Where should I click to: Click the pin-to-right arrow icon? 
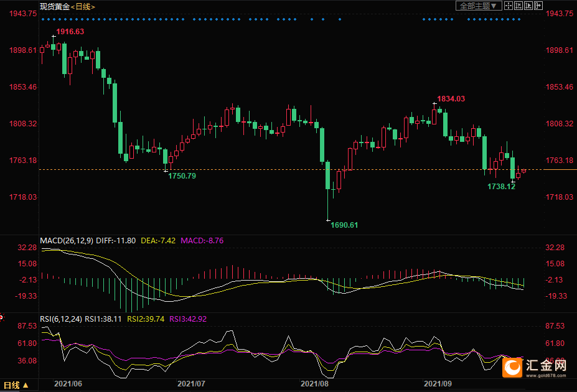click(x=538, y=6)
